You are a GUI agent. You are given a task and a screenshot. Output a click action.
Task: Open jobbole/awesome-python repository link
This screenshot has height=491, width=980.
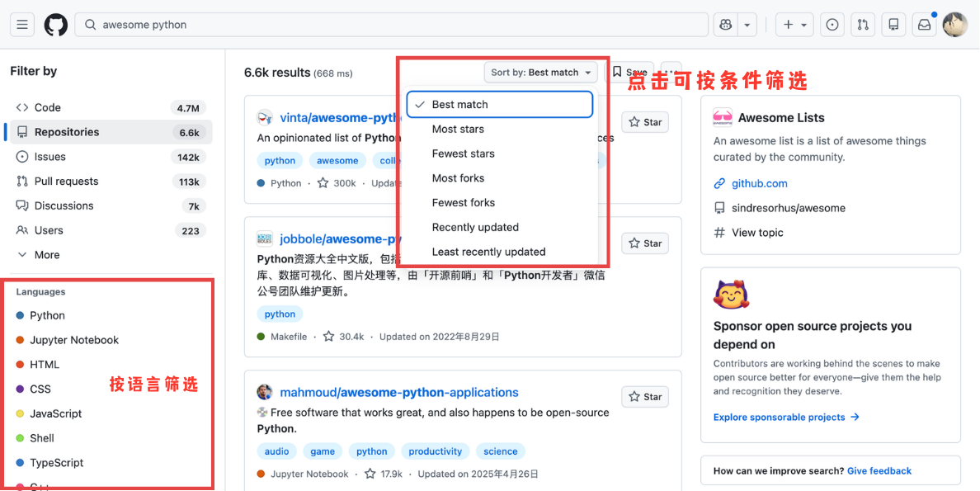coord(339,239)
